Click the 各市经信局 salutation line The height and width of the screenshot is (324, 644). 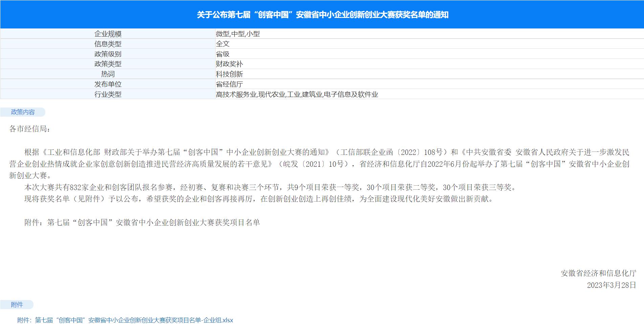point(30,129)
